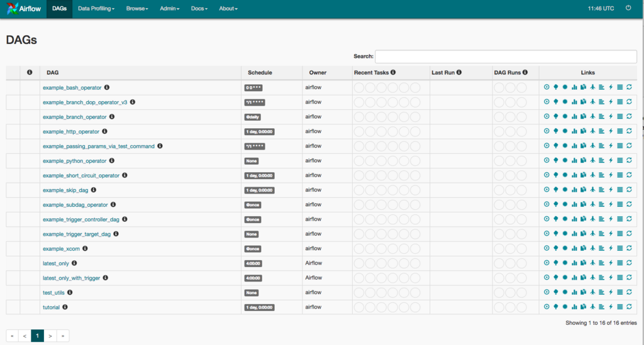
Task: Click 'Showing 1 to 16 of 16 entries'
Action: pyautogui.click(x=601, y=323)
